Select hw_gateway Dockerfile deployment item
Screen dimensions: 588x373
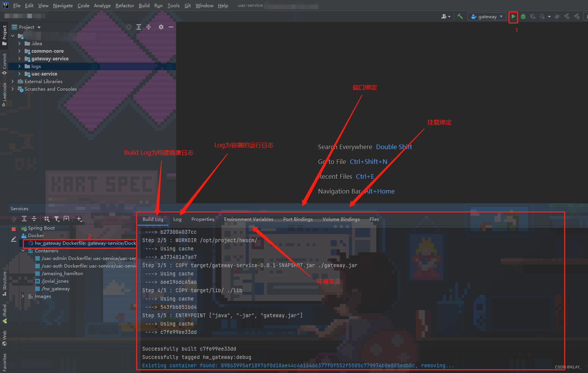pos(82,243)
